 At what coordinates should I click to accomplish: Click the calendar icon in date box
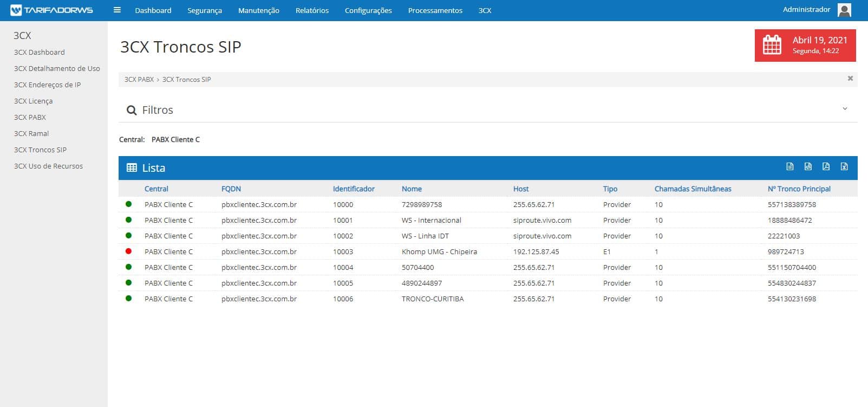coord(772,44)
